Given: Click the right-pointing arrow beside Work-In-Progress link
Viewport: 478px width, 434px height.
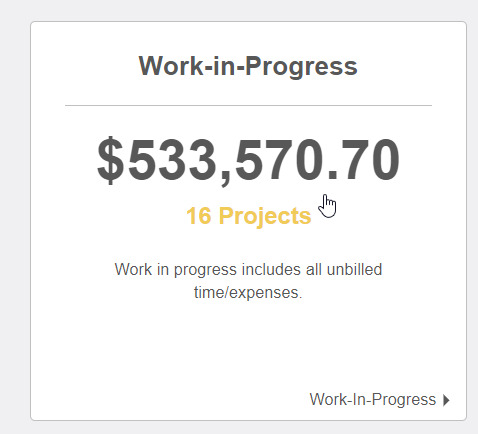Looking at the screenshot, I should [446, 400].
